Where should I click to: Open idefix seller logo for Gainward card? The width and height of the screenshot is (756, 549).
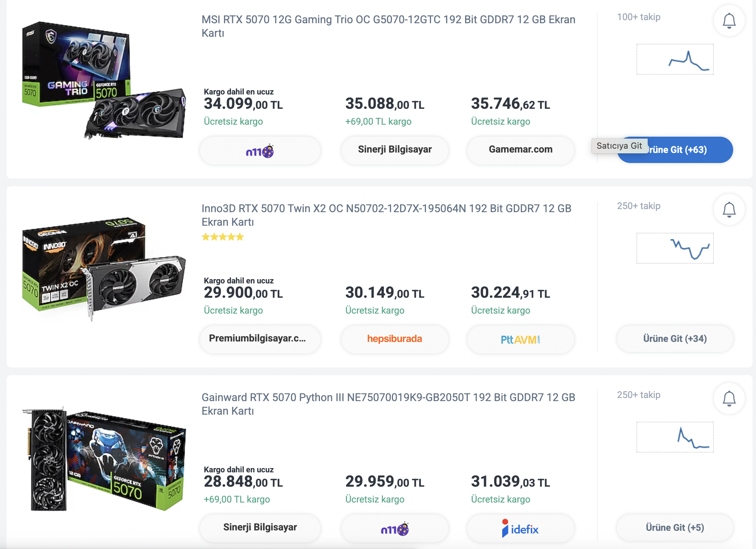[x=520, y=528]
